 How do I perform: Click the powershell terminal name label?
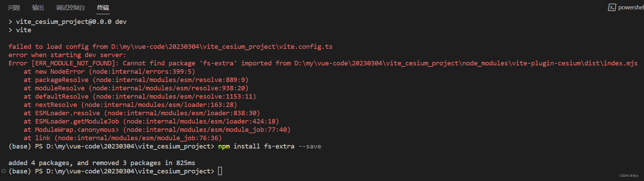coord(631,7)
